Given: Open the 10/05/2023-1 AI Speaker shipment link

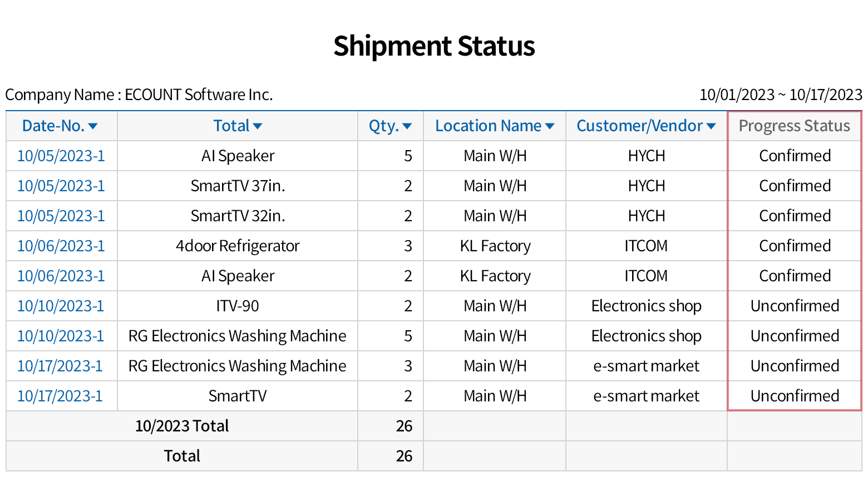Looking at the screenshot, I should pyautogui.click(x=61, y=156).
